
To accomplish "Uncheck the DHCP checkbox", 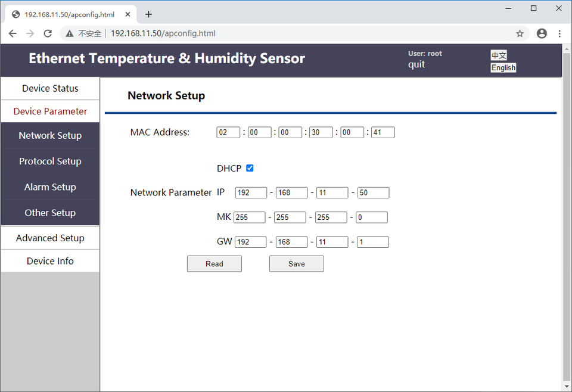I will pos(250,168).
